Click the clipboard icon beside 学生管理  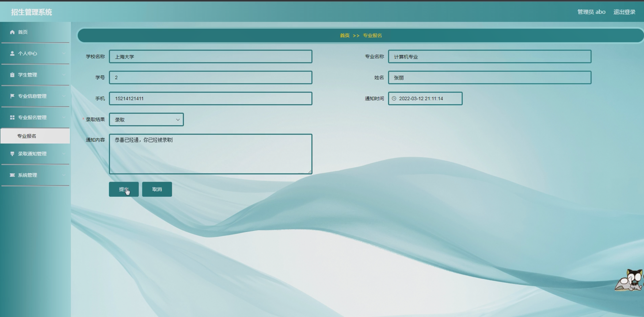[12, 75]
